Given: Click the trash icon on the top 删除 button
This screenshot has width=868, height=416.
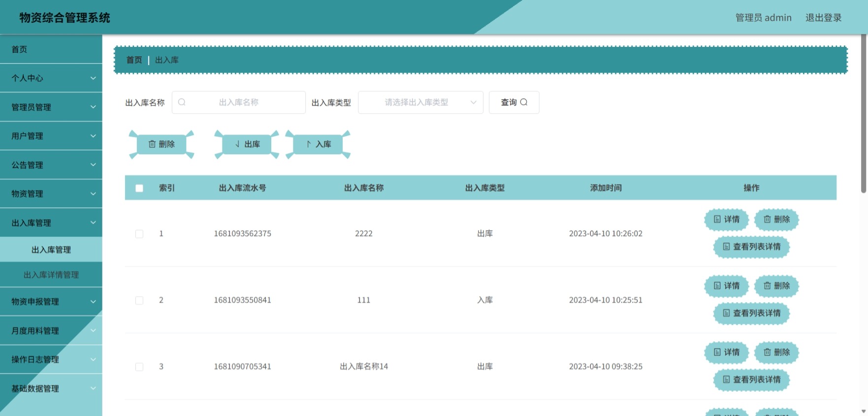Looking at the screenshot, I should click(x=152, y=144).
